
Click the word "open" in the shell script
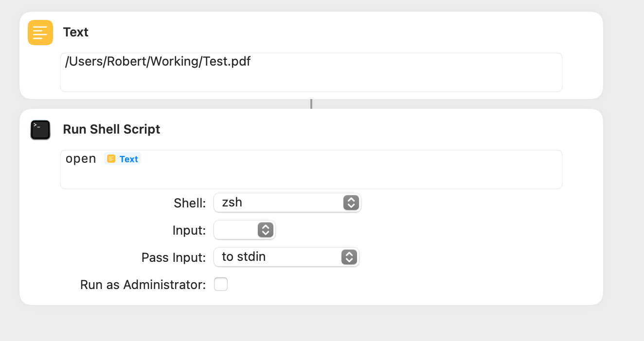click(x=81, y=159)
